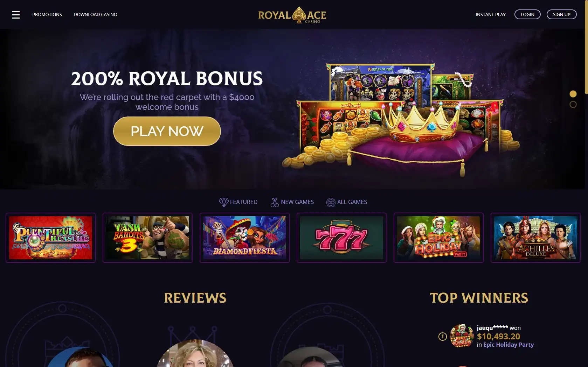Launch the 777 slot game
This screenshot has width=588, height=367.
click(x=341, y=238)
